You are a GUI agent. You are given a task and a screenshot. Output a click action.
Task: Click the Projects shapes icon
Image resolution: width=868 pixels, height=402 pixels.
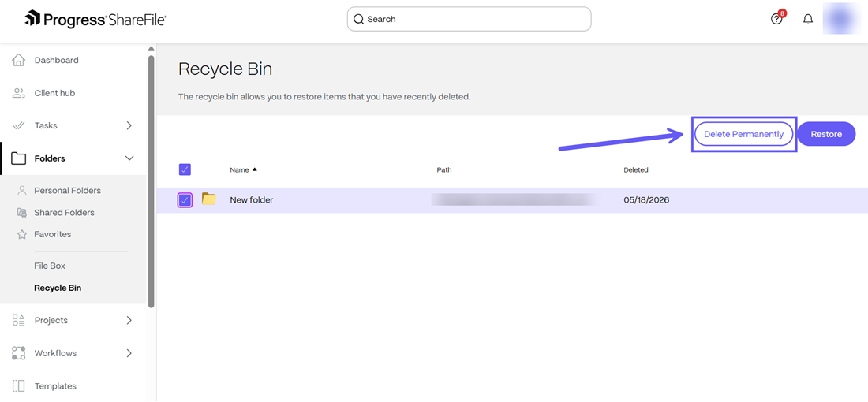[x=18, y=320]
